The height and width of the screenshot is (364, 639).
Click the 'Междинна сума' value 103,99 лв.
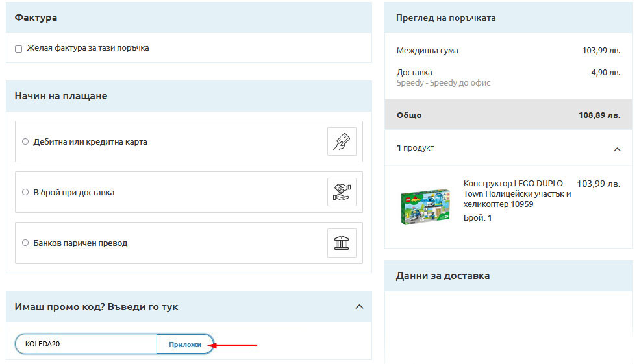[601, 51]
